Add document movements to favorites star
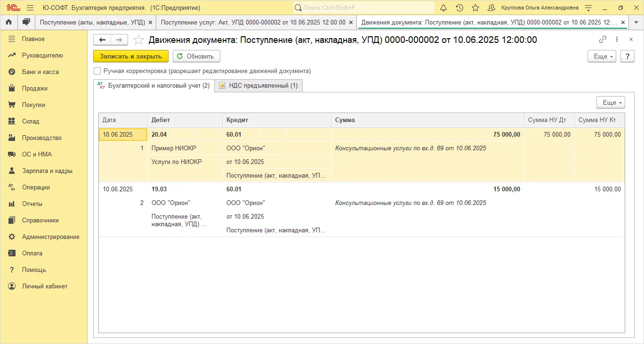644x344 pixels. pyautogui.click(x=138, y=40)
